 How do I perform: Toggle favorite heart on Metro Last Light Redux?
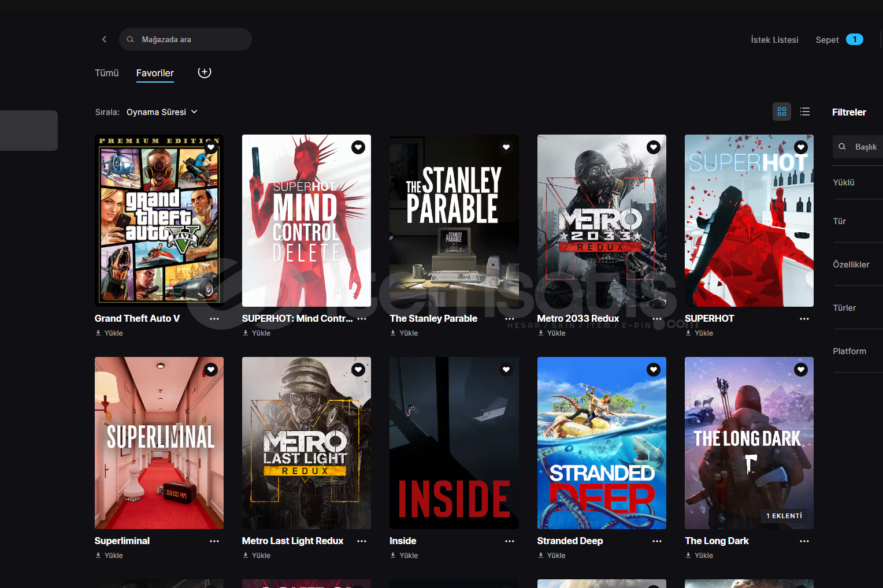tap(358, 370)
